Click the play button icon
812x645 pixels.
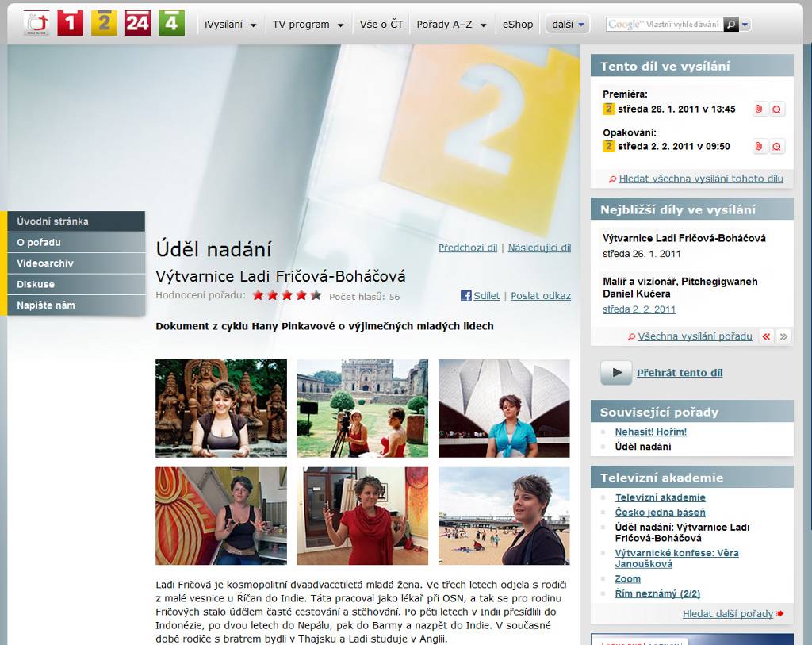(616, 373)
